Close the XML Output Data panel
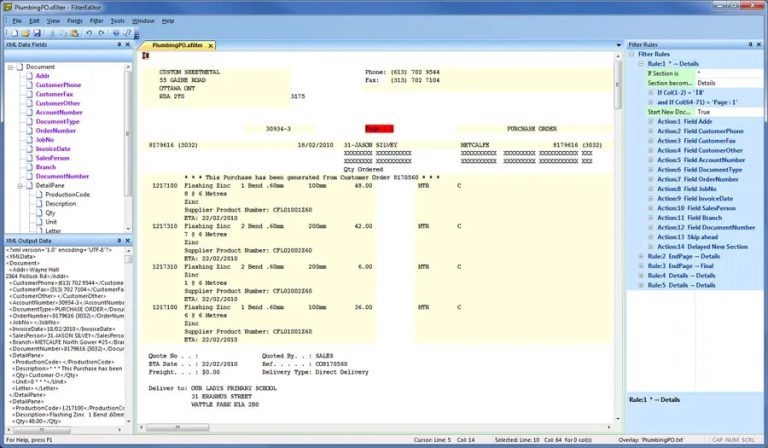This screenshot has height=448, width=768. (x=128, y=241)
